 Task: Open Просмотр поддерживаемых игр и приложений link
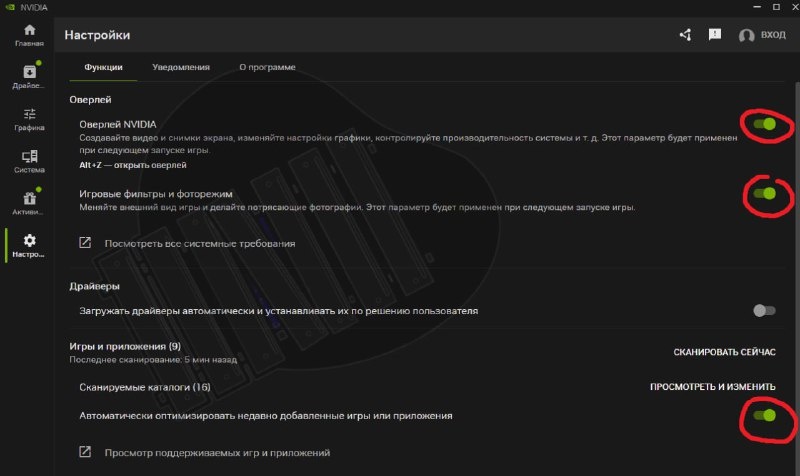[x=217, y=453]
